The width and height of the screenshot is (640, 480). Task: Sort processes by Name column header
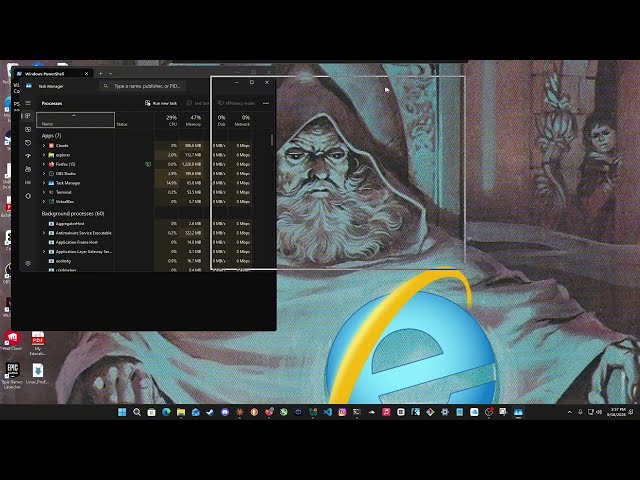(x=76, y=120)
